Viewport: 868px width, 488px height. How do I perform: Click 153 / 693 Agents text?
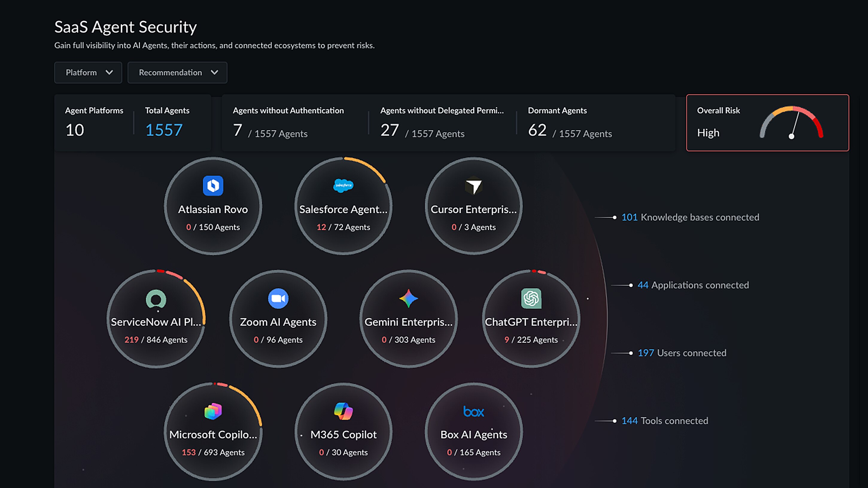click(x=213, y=453)
